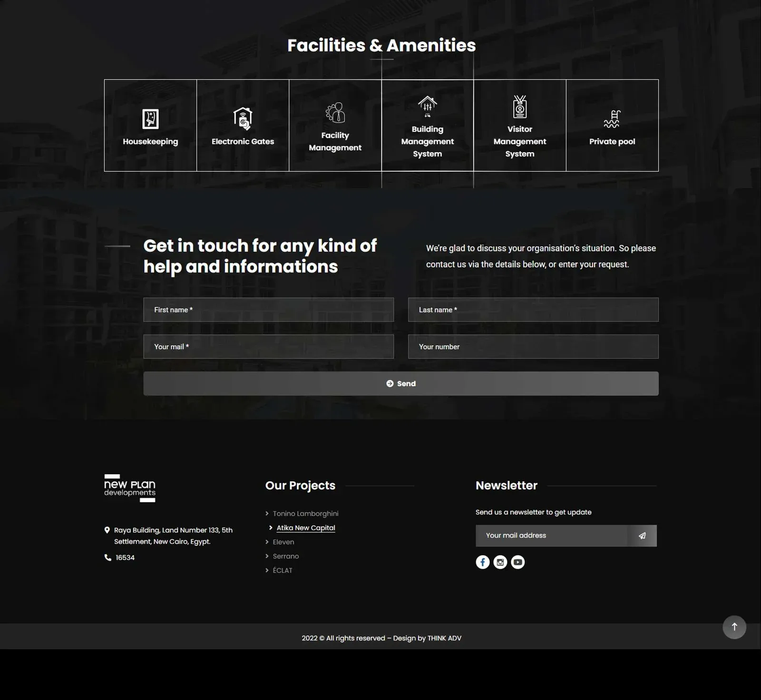
Task: Focus the First name field
Action: (268, 310)
